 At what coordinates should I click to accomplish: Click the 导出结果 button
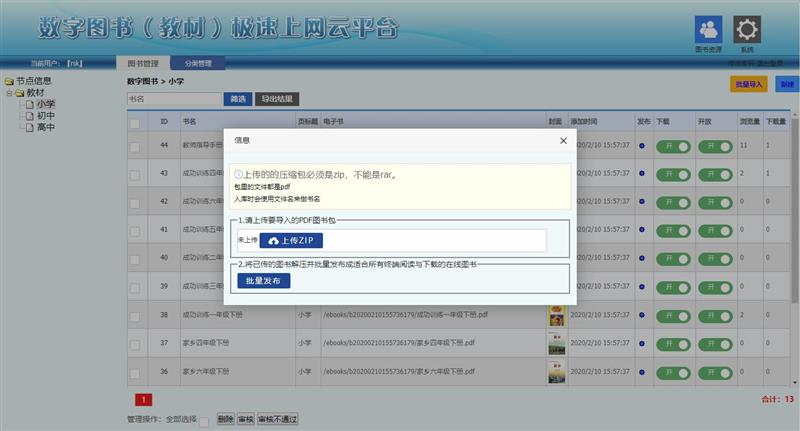277,99
